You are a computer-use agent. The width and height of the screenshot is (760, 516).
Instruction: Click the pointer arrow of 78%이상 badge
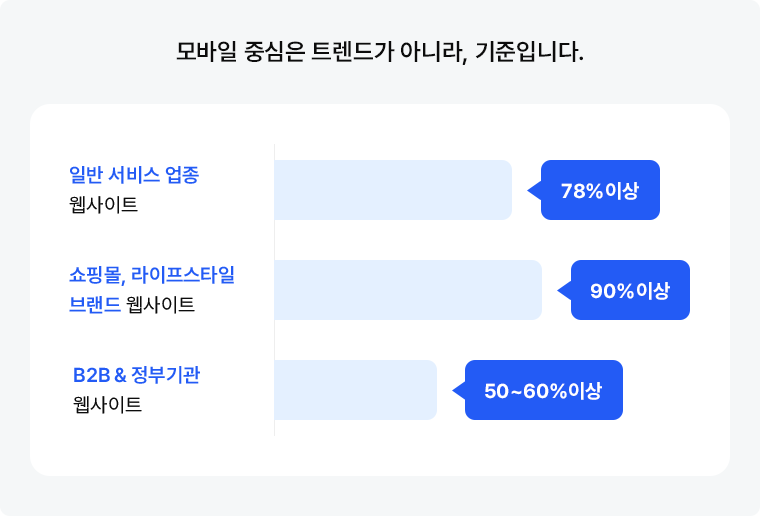point(534,190)
